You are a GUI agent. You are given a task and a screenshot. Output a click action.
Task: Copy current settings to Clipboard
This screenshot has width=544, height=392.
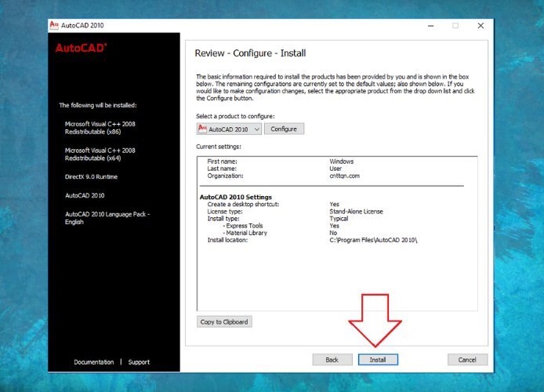(224, 322)
